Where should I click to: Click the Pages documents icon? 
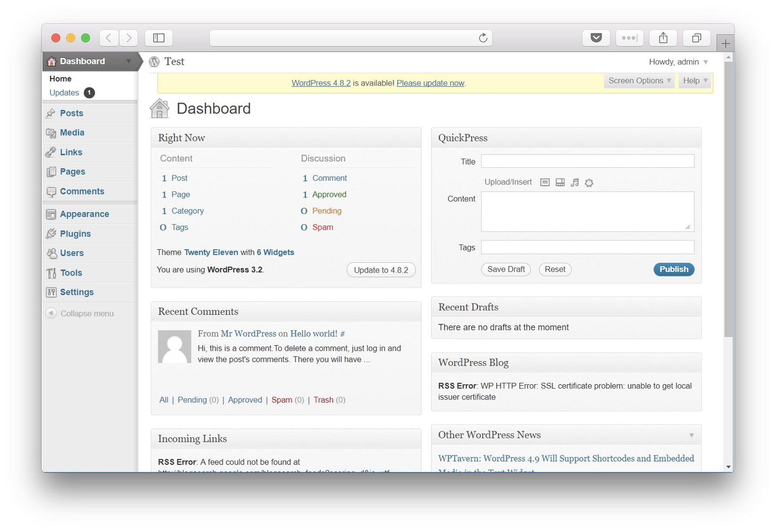pyautogui.click(x=51, y=172)
